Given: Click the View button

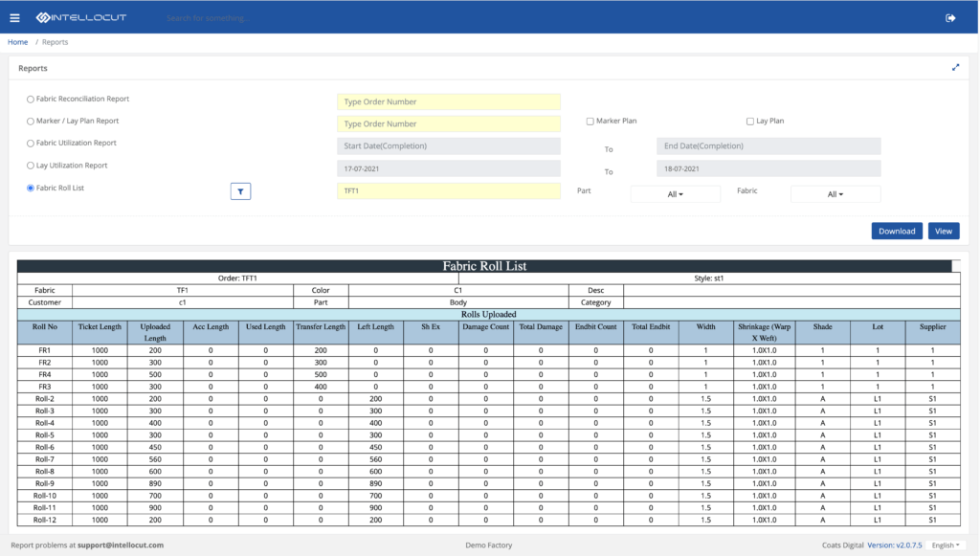Looking at the screenshot, I should tap(944, 231).
